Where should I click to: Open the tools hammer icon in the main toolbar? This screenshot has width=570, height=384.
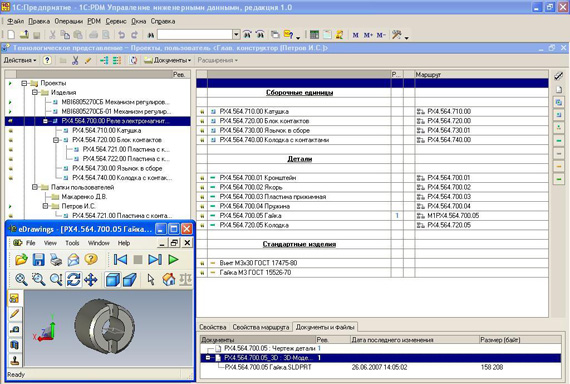pyautogui.click(x=397, y=35)
